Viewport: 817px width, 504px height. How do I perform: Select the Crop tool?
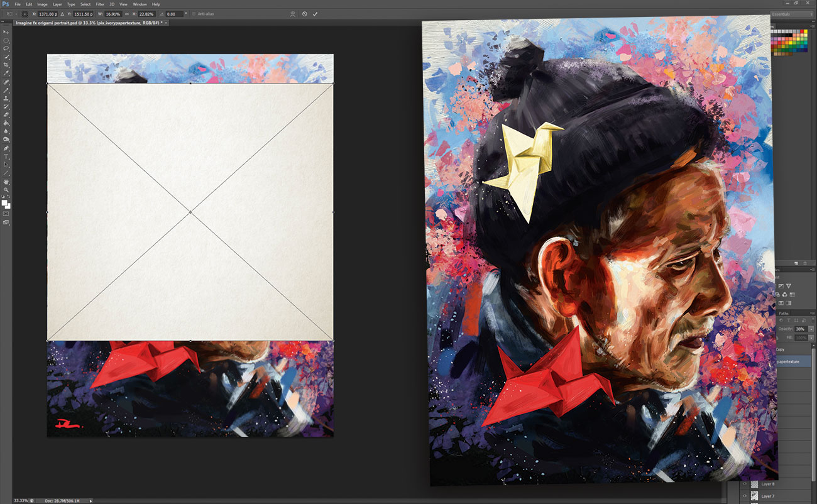[x=7, y=64]
